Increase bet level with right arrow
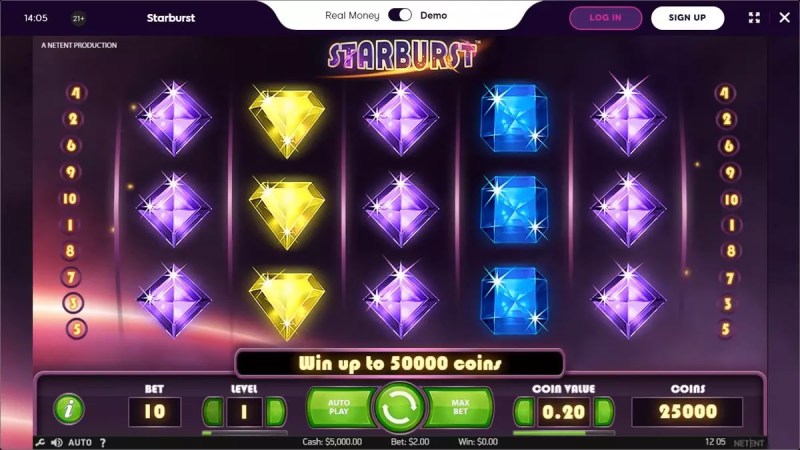Viewport: 800px width, 450px height. pyautogui.click(x=276, y=411)
